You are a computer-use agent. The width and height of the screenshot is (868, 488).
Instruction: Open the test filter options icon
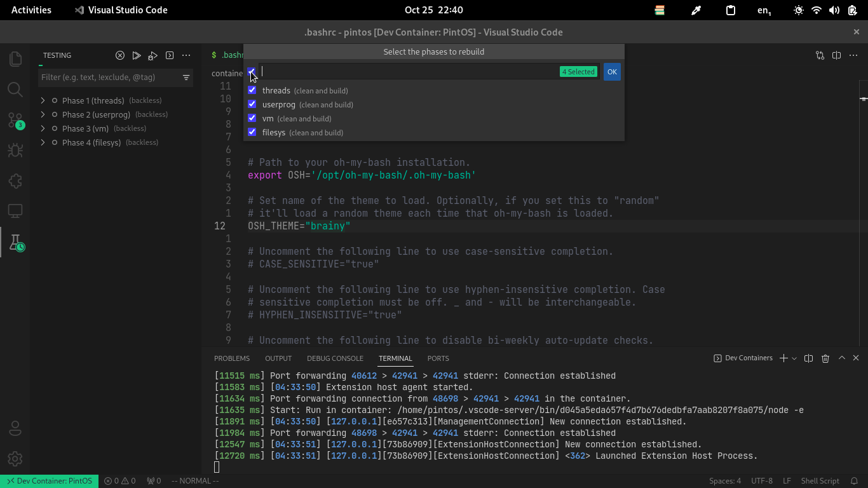186,78
